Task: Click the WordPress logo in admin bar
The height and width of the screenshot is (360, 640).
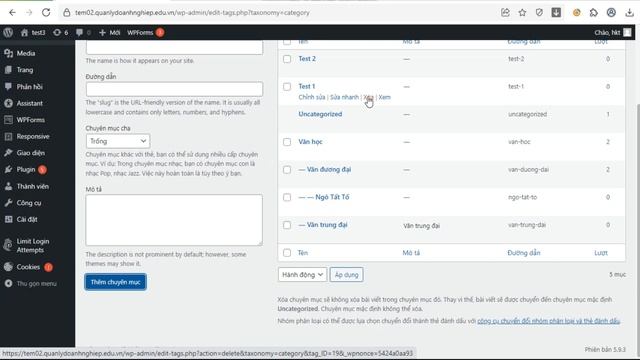Action: point(8,32)
